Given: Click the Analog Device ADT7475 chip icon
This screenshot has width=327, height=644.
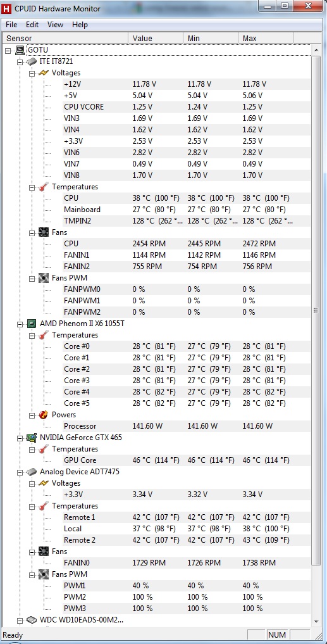Looking at the screenshot, I should [x=32, y=472].
